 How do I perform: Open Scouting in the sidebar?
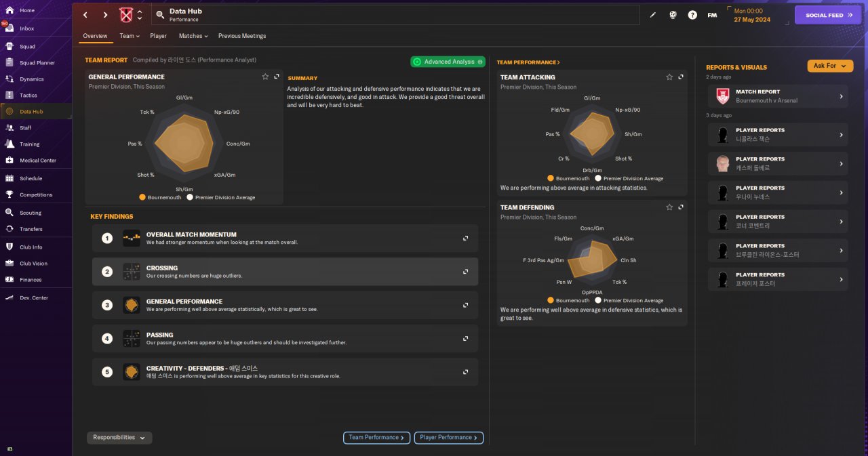pos(30,213)
